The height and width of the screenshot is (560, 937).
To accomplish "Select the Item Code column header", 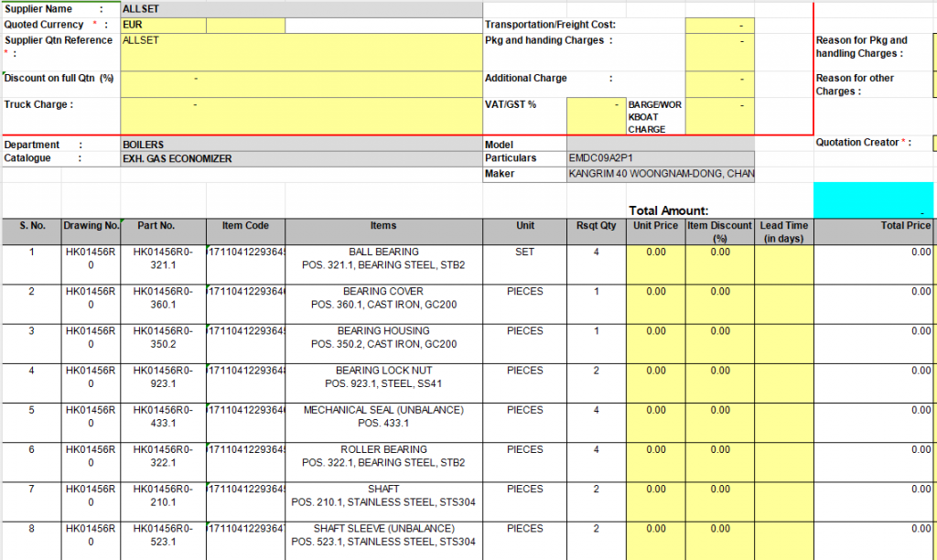I will [x=245, y=226].
